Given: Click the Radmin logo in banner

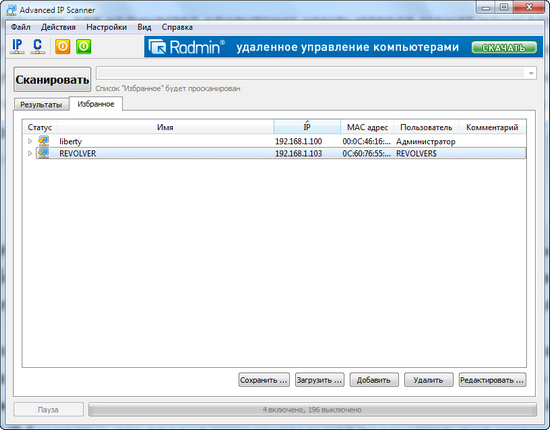Looking at the screenshot, I should point(187,47).
